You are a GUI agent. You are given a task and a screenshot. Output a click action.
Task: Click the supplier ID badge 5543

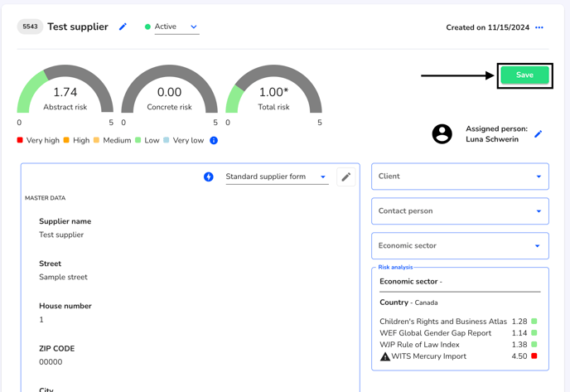coord(30,27)
